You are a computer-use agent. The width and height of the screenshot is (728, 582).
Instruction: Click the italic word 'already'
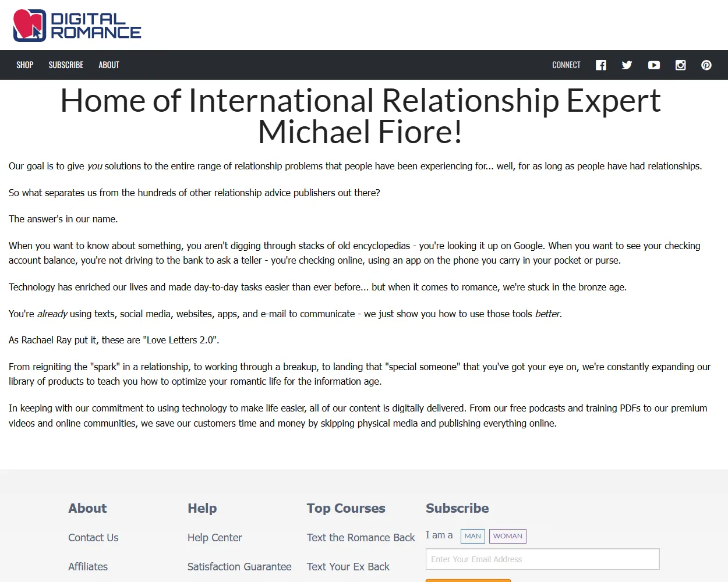tap(52, 314)
